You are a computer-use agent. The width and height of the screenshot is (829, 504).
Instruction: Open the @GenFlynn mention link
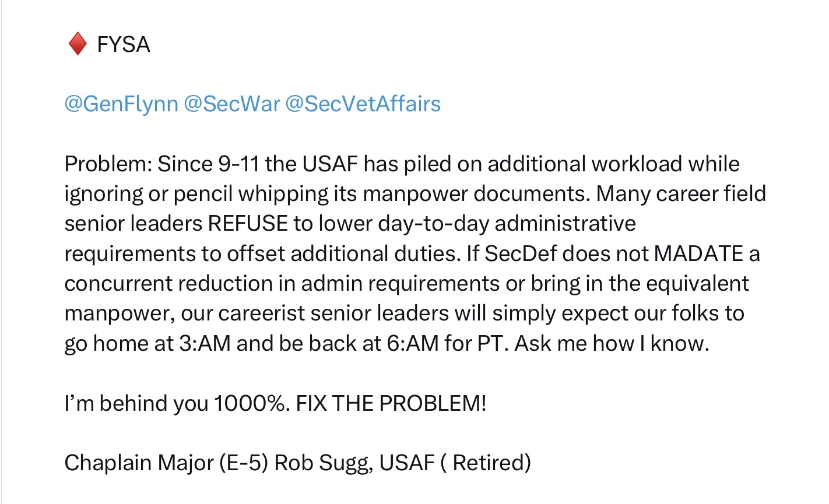[x=121, y=104]
